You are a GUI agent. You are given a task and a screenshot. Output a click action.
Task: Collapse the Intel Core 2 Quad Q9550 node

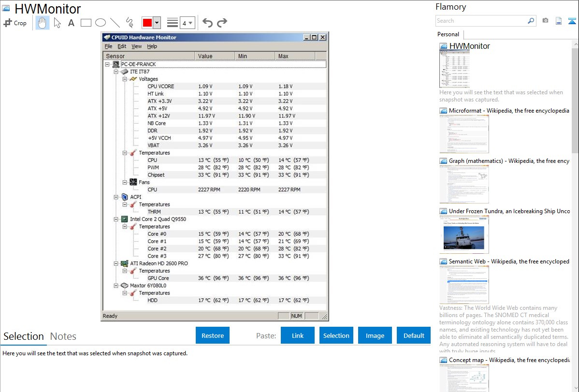point(116,219)
